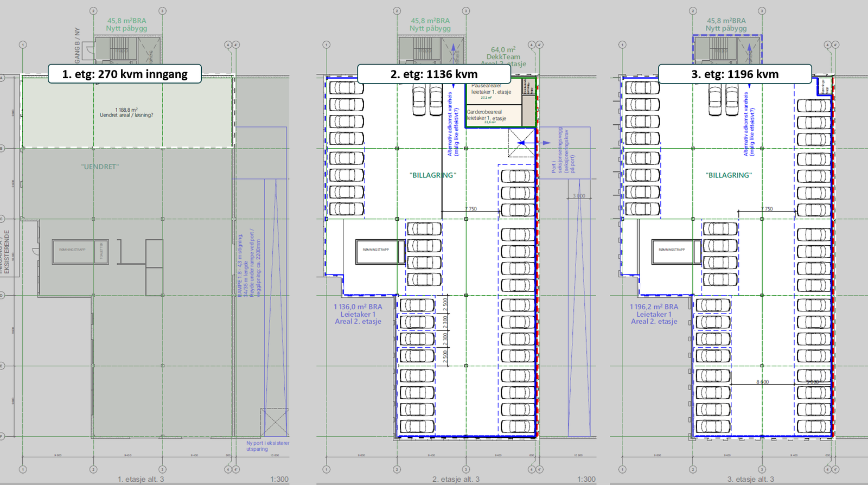The height and width of the screenshot is (485, 868).
Task: Click the "7 750" dimension on second floor
Action: 470,209
